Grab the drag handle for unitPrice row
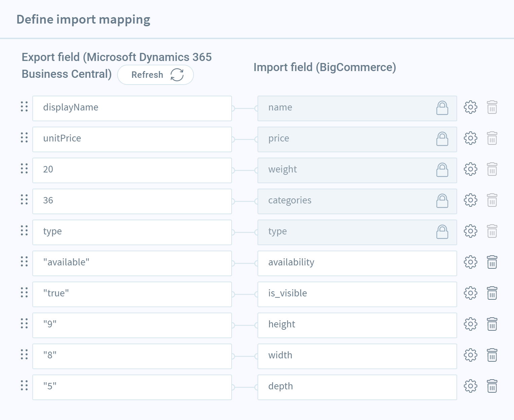514x420 pixels. [x=24, y=137]
